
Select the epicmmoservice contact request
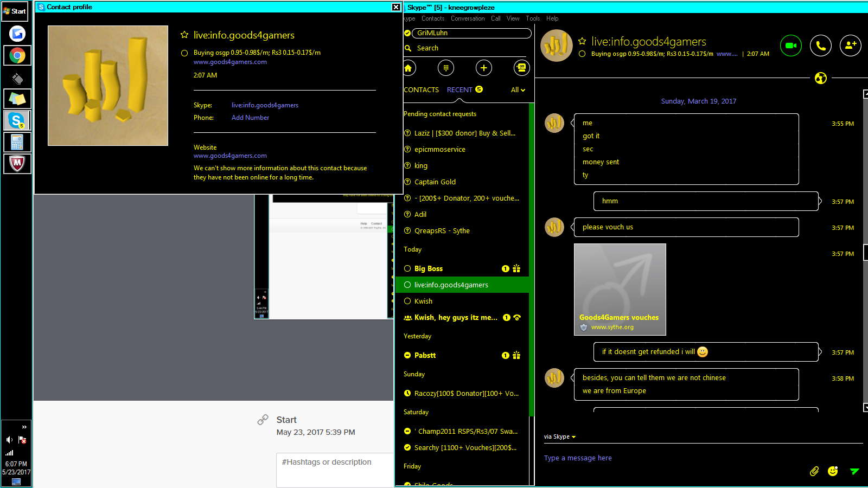(x=462, y=149)
